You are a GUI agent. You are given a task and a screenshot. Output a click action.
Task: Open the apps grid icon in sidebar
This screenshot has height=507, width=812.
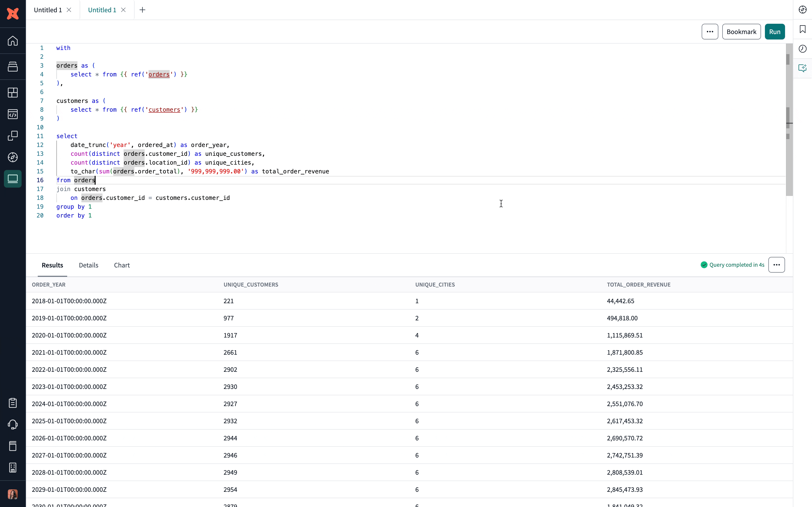point(13,93)
